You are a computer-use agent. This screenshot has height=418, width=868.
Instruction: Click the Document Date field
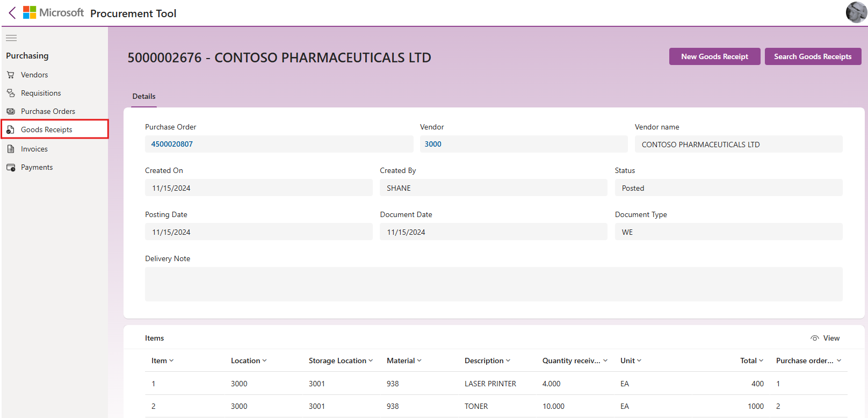click(x=494, y=232)
